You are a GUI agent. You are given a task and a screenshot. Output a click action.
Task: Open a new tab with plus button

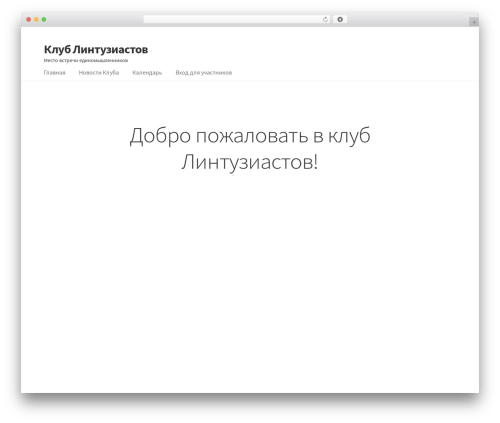coord(474,22)
